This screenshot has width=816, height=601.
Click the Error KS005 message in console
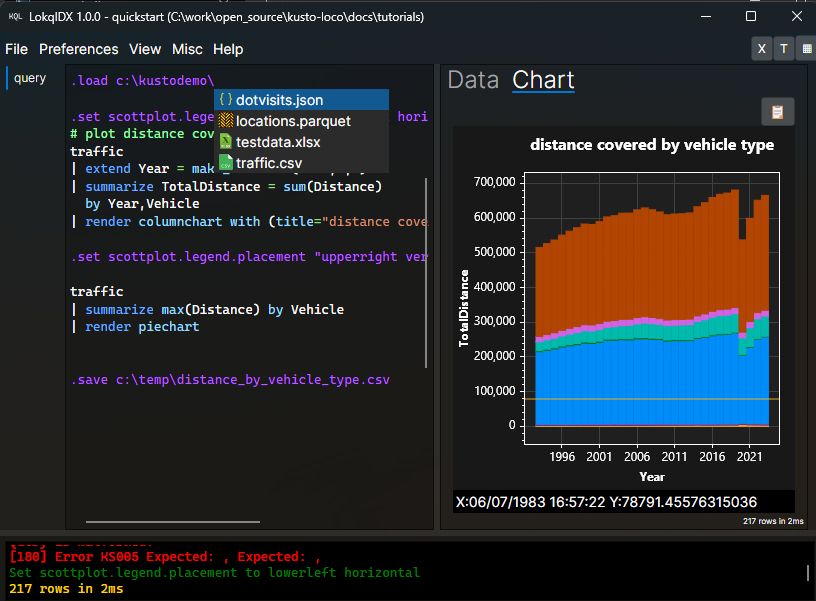(164, 557)
